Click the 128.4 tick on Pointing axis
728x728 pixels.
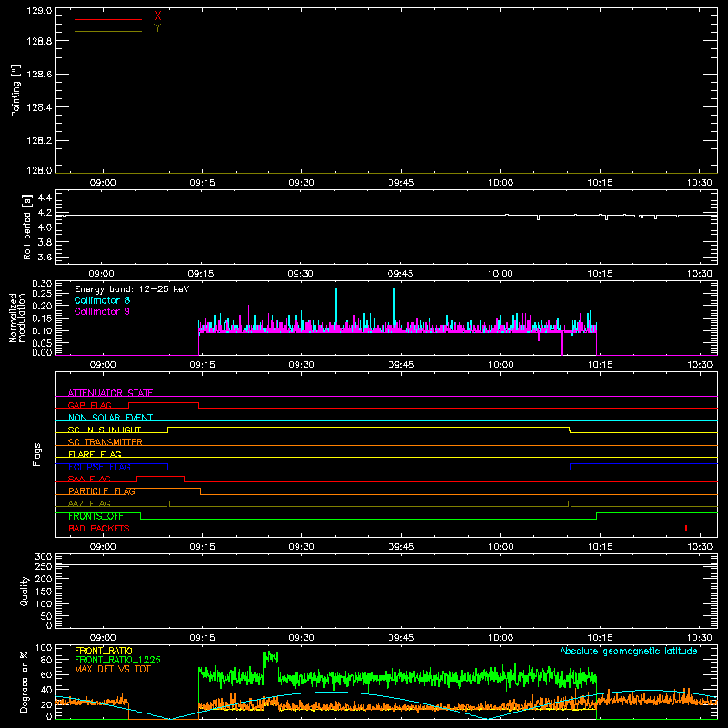coord(39,107)
